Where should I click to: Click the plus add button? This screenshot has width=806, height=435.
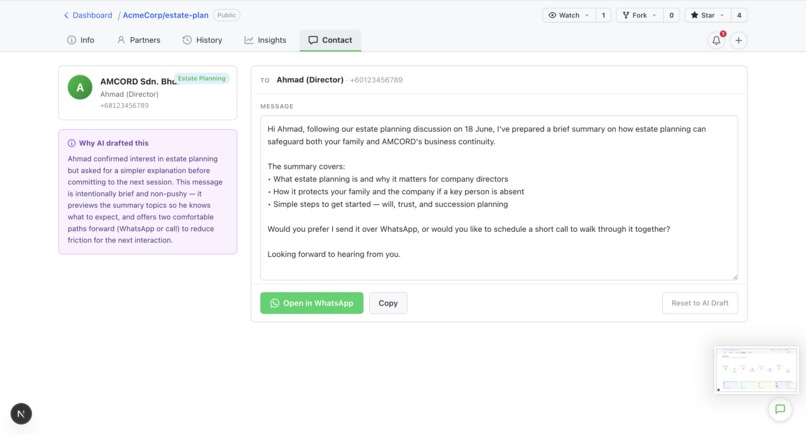738,40
